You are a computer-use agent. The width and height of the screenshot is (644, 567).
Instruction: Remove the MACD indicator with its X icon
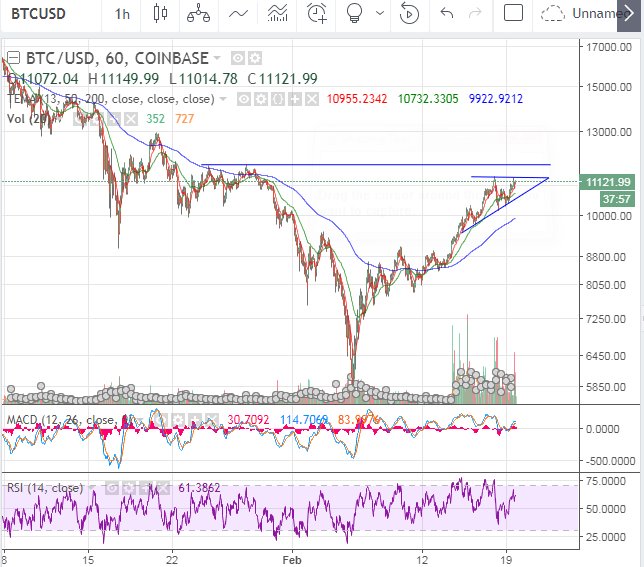click(x=212, y=420)
